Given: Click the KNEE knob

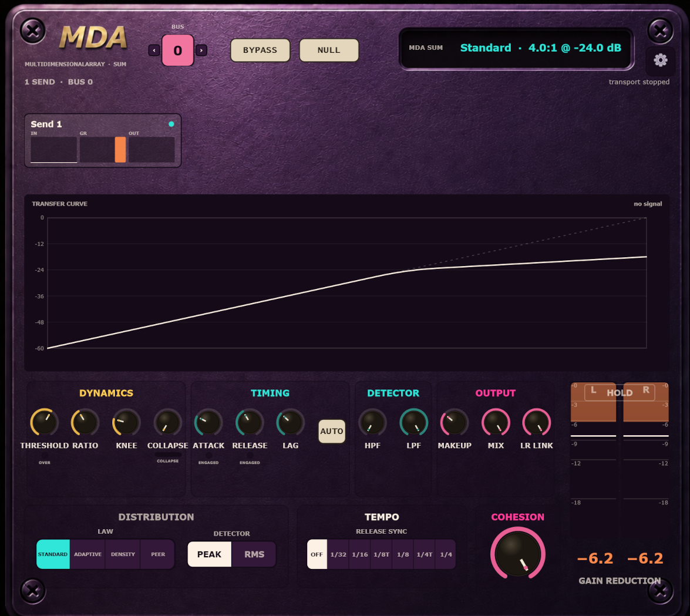Looking at the screenshot, I should tap(126, 422).
